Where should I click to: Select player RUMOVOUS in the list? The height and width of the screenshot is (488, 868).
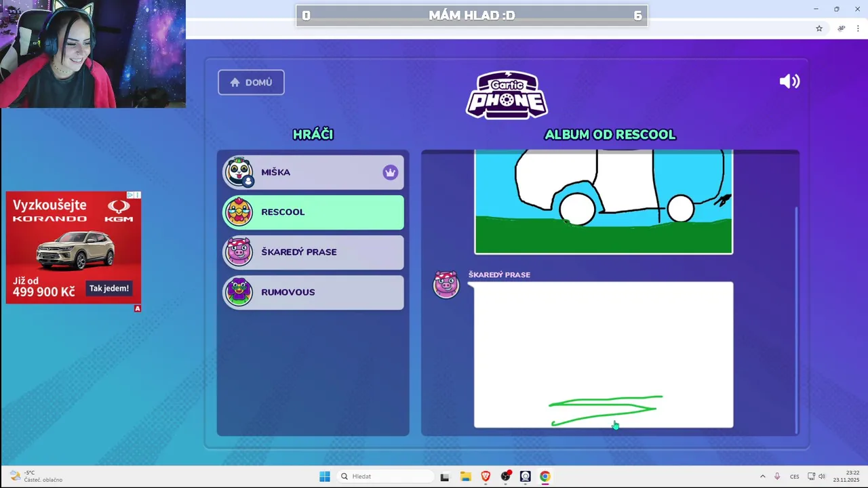313,292
